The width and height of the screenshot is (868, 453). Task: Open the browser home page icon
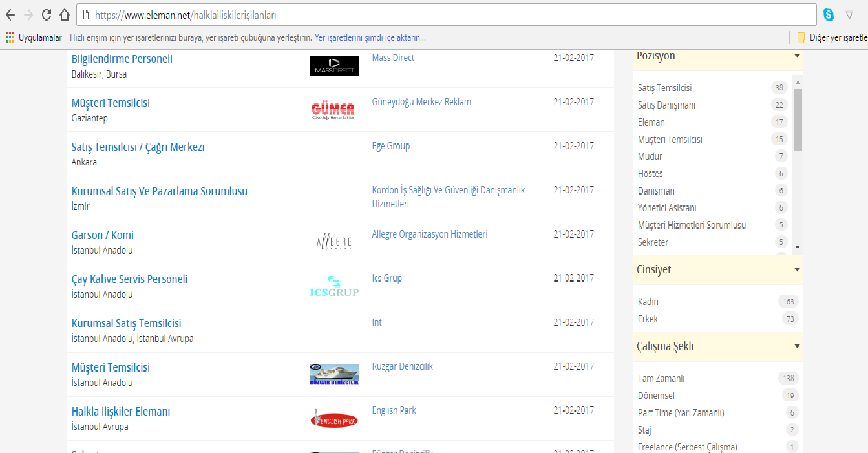click(x=64, y=14)
